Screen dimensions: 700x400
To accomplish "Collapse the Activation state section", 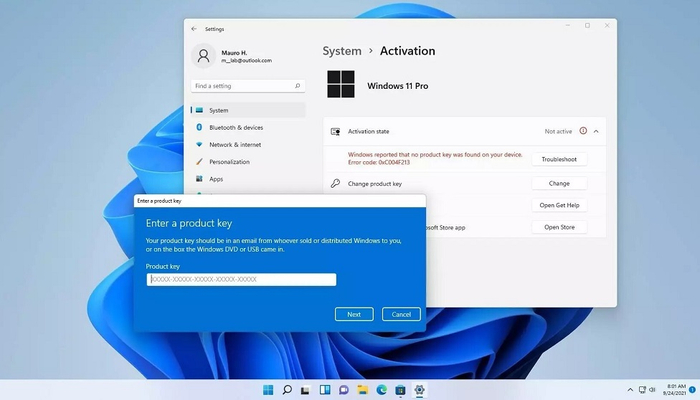I will pos(596,131).
